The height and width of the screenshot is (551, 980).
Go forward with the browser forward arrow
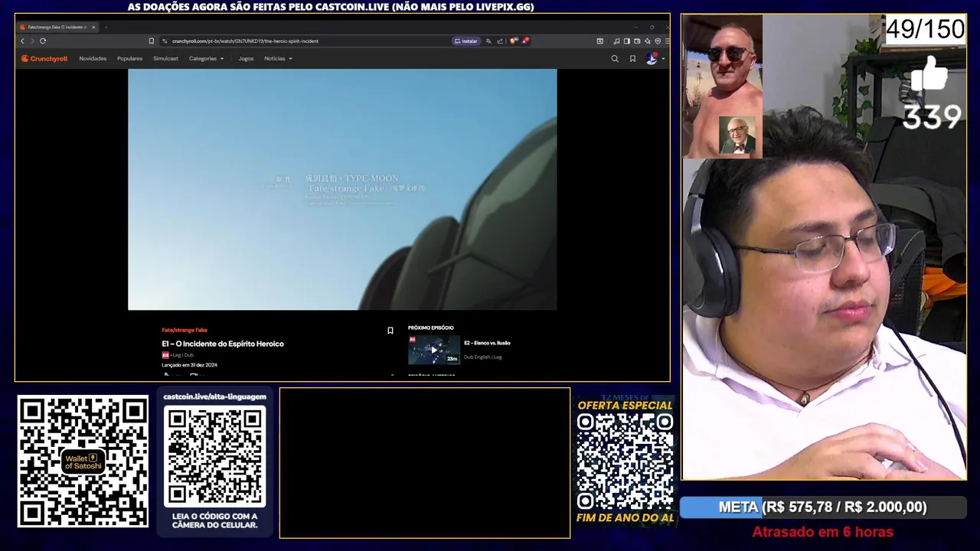pyautogui.click(x=31, y=41)
